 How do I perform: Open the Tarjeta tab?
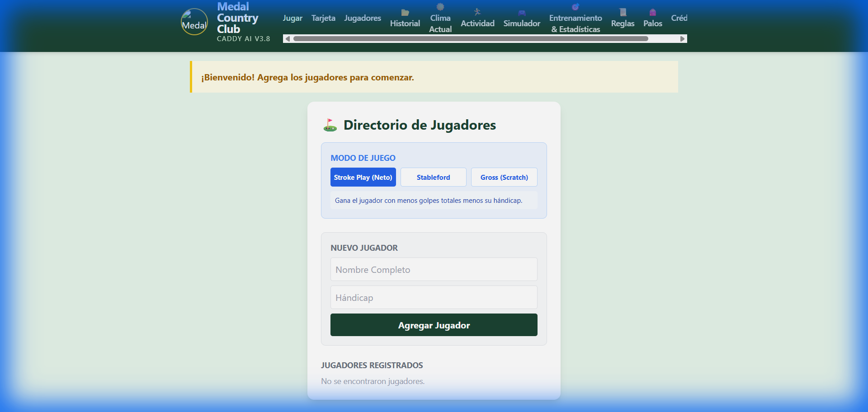click(x=323, y=18)
